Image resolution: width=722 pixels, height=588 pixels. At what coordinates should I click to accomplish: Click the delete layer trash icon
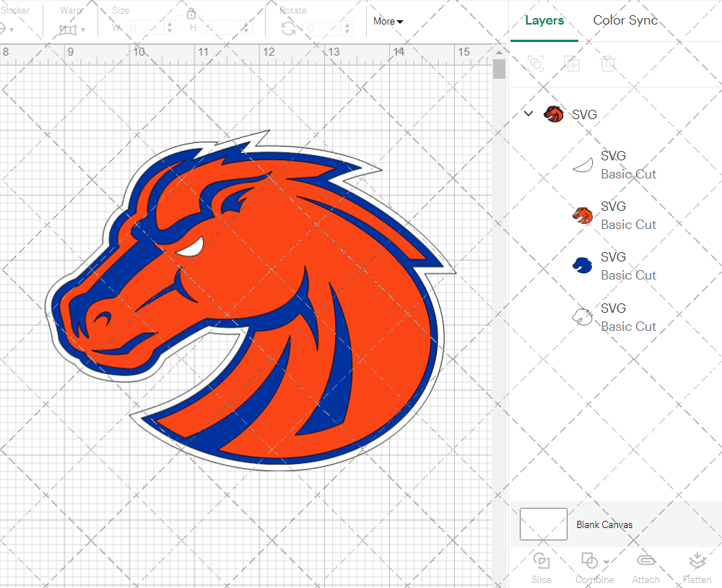608,64
